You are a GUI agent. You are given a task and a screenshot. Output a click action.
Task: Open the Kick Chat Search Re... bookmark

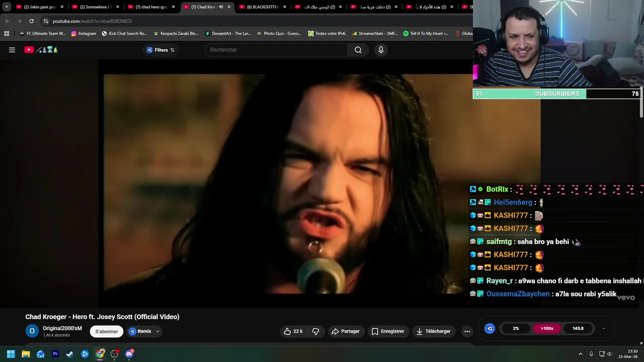(x=124, y=33)
